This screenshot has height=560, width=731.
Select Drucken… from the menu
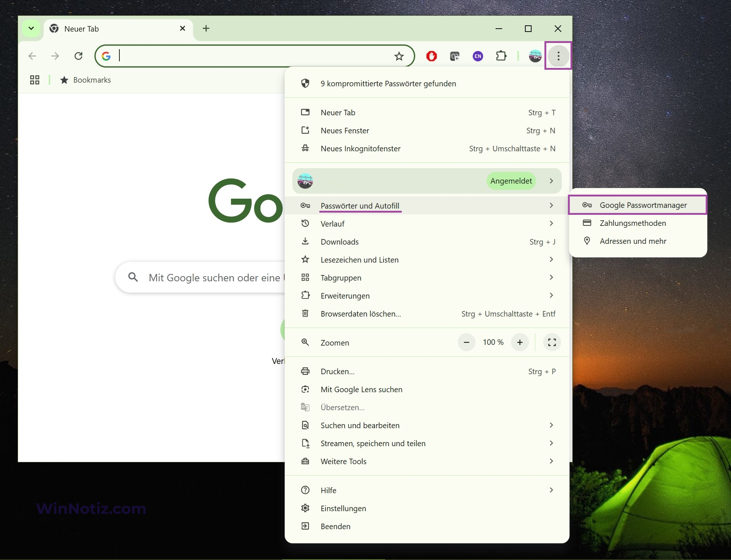(x=427, y=371)
